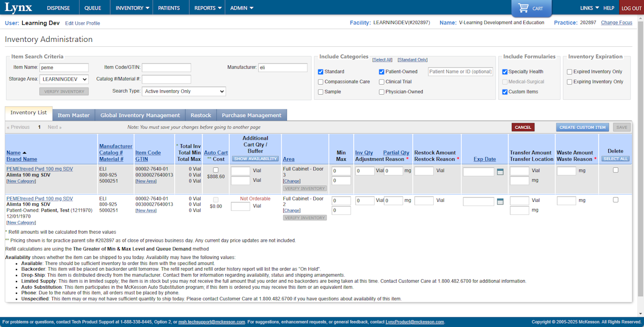
Task: Click the Lynx logo
Action: pyautogui.click(x=19, y=8)
